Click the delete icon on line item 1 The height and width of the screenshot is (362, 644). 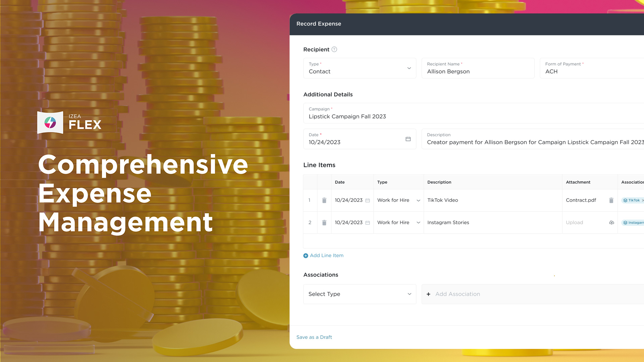324,200
